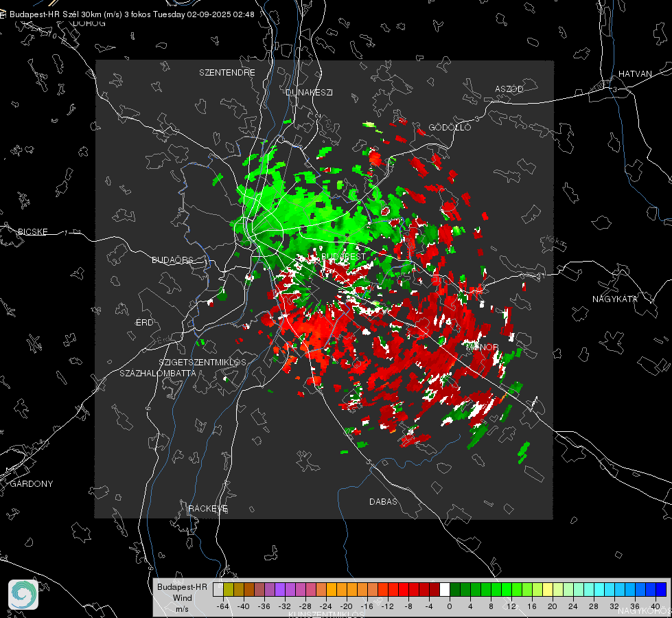The image size is (672, 618).
Task: Click the Budapest-HR legend title
Action: click(182, 586)
